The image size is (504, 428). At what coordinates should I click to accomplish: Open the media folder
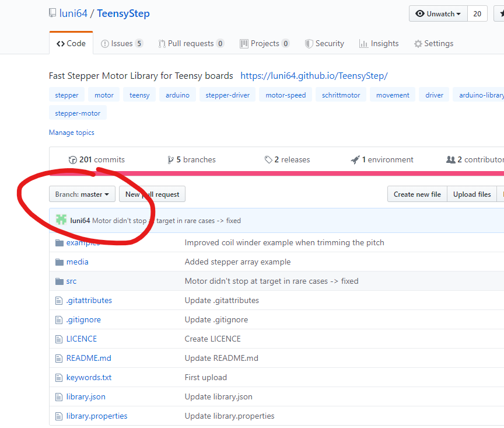tap(77, 262)
